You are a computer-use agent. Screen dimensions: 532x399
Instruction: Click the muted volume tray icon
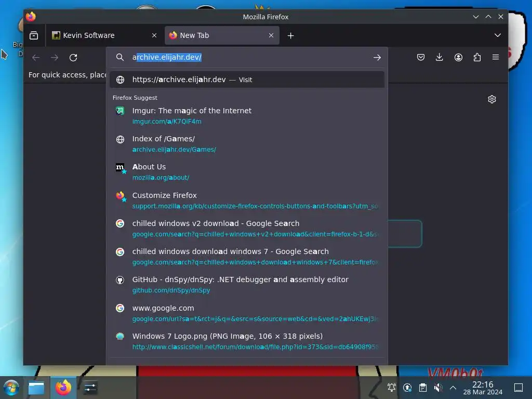tap(438, 388)
